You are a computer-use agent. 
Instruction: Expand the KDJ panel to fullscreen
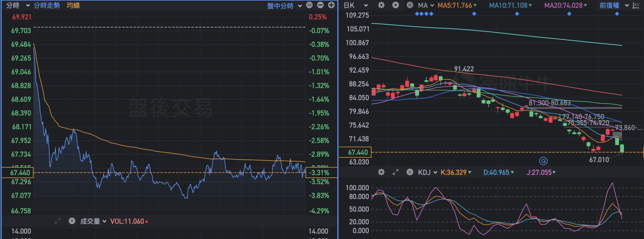tap(396, 172)
